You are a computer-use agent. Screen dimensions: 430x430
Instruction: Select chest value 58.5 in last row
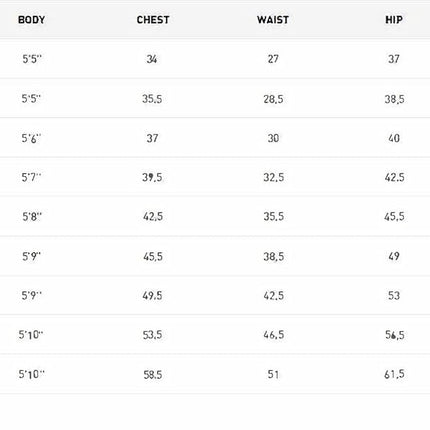pyautogui.click(x=153, y=375)
